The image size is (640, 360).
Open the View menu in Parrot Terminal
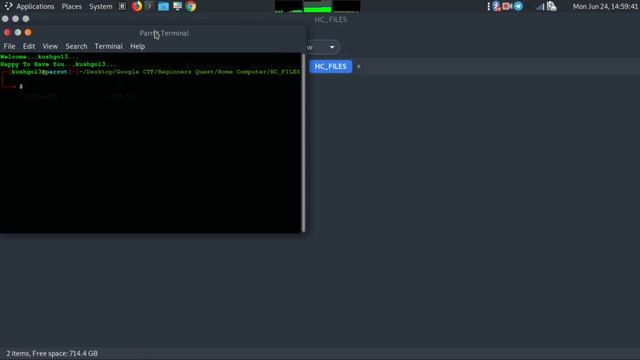(x=50, y=47)
